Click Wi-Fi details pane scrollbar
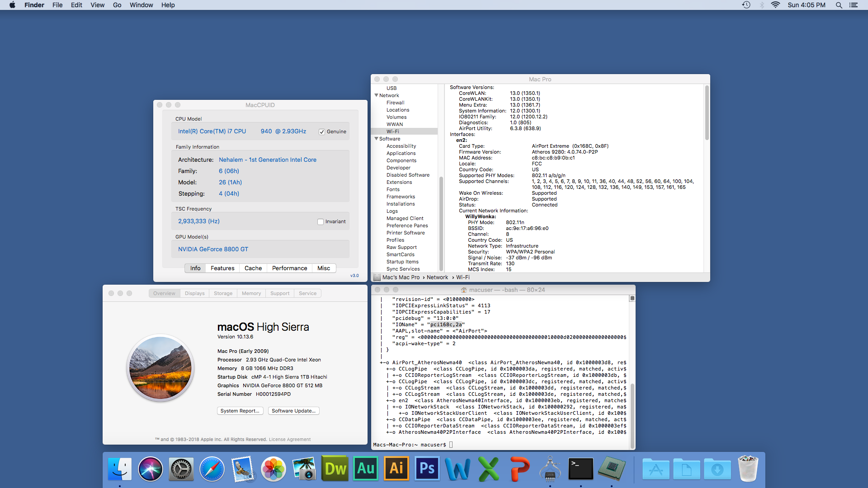This screenshot has width=868, height=488. coord(707,113)
